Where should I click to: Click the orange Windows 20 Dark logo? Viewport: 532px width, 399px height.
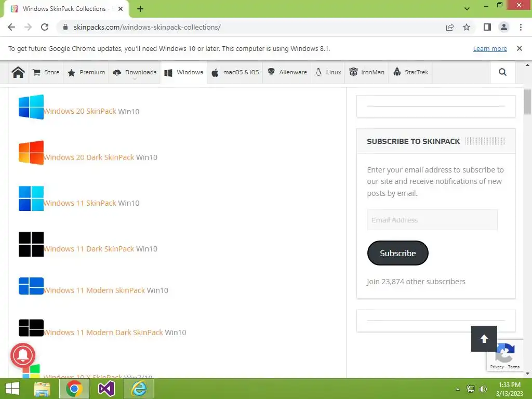click(31, 153)
